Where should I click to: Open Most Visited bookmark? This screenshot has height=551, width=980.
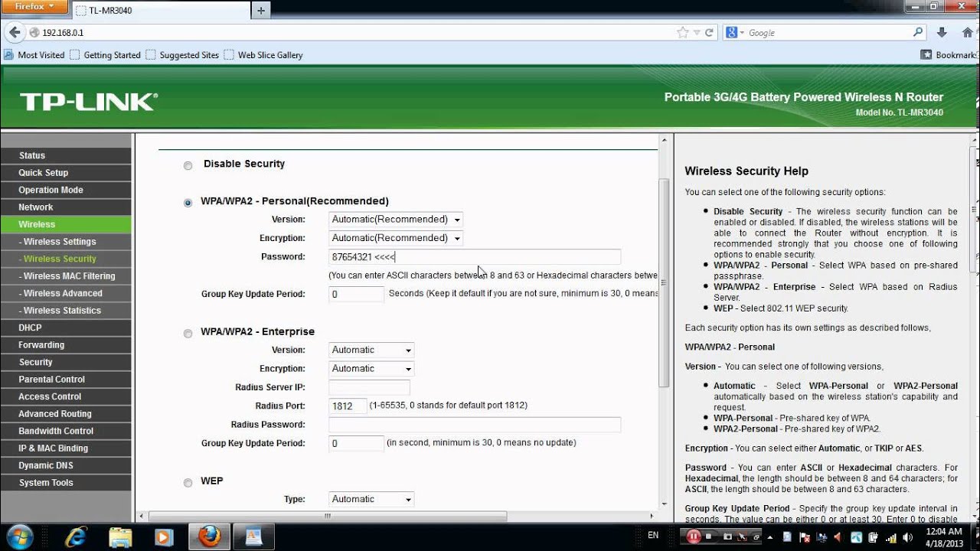click(34, 55)
